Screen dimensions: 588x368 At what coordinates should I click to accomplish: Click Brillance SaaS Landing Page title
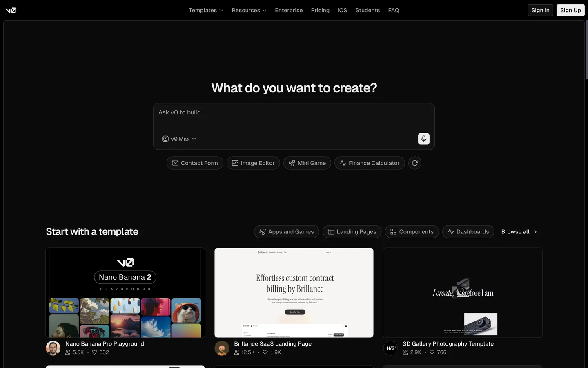tap(273, 344)
